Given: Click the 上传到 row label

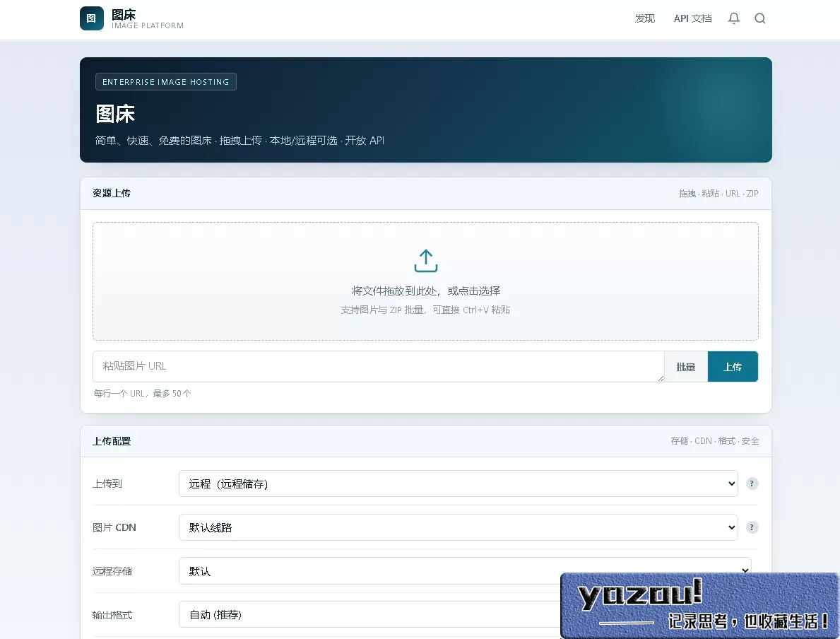Looking at the screenshot, I should [107, 483].
